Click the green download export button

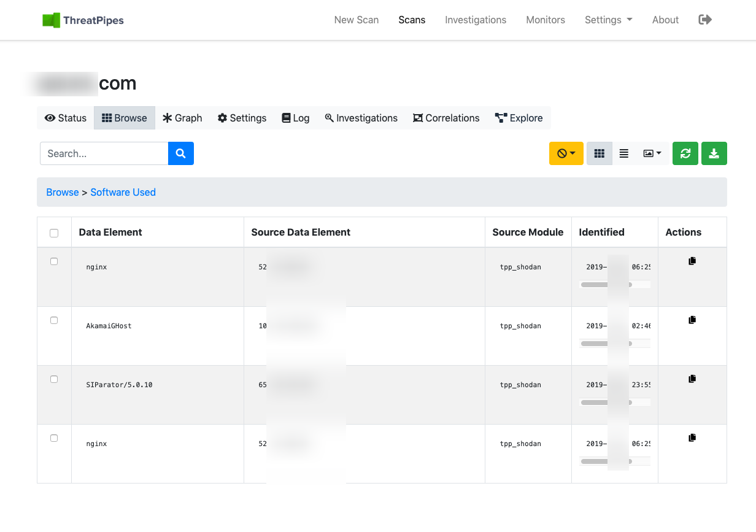714,153
